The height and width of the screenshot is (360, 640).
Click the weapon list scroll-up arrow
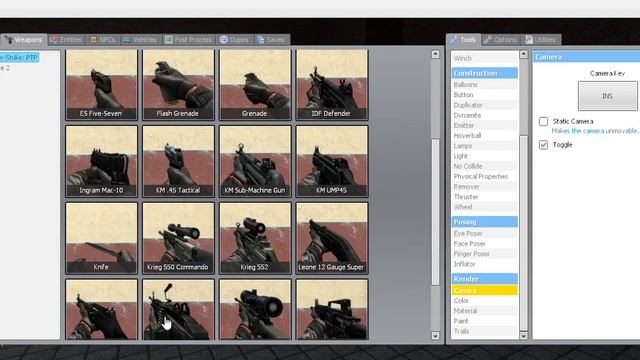click(x=436, y=54)
